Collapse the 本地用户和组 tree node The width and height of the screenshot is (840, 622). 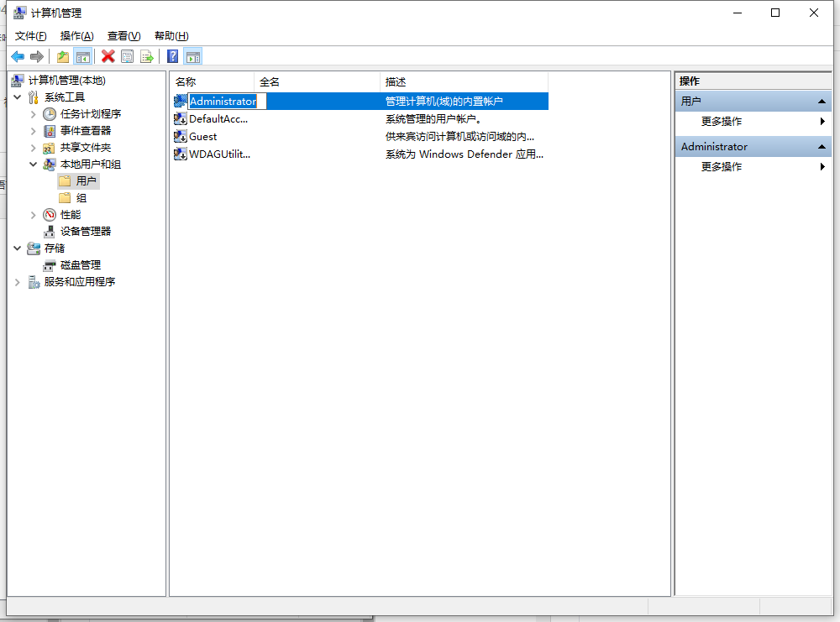34,165
